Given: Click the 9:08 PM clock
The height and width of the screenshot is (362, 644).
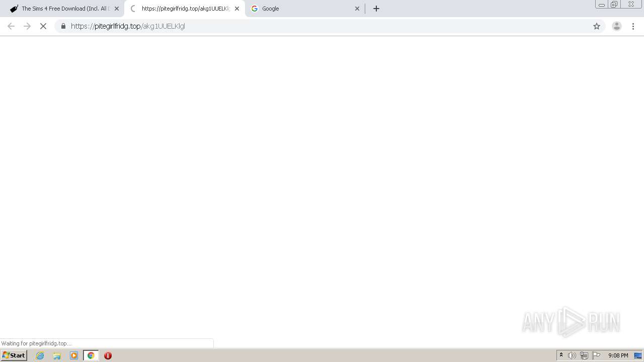Looking at the screenshot, I should [x=618, y=355].
